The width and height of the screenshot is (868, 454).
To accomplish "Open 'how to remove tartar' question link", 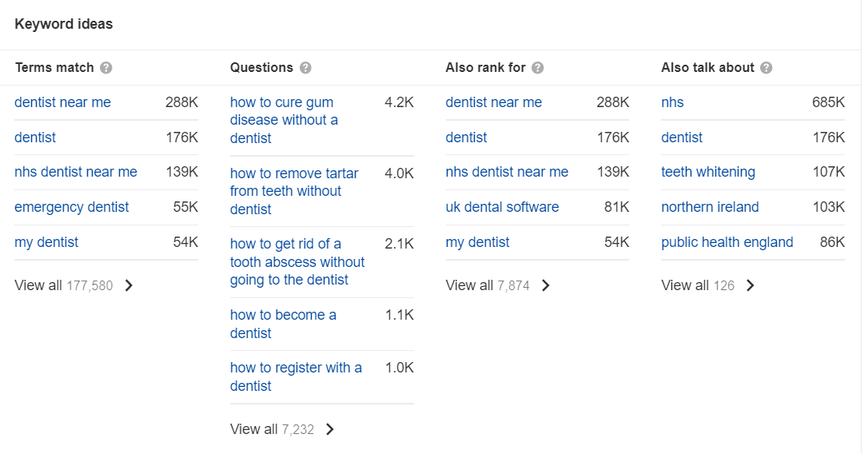I will [294, 191].
